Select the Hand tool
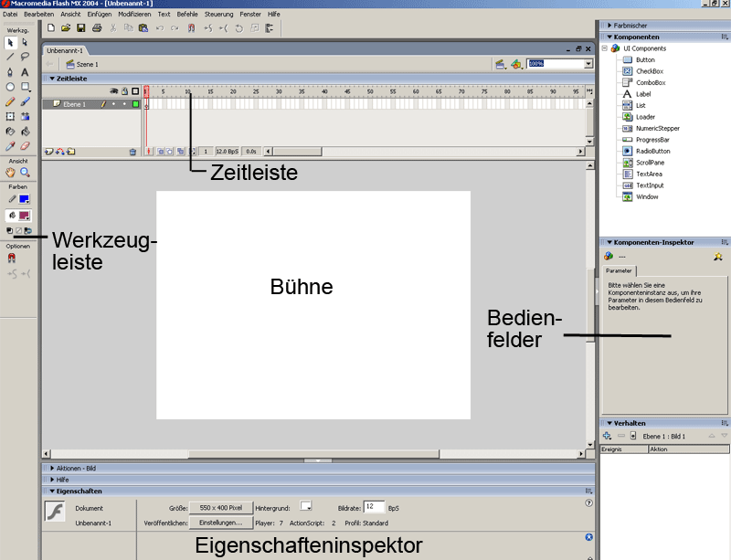The height and width of the screenshot is (560, 731). [10, 172]
